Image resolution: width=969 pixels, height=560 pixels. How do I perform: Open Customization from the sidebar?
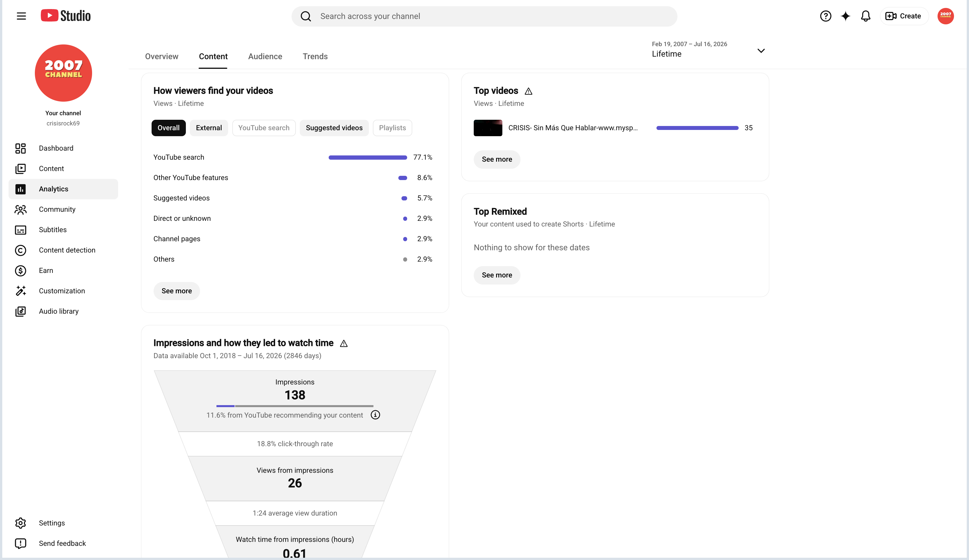click(63, 291)
